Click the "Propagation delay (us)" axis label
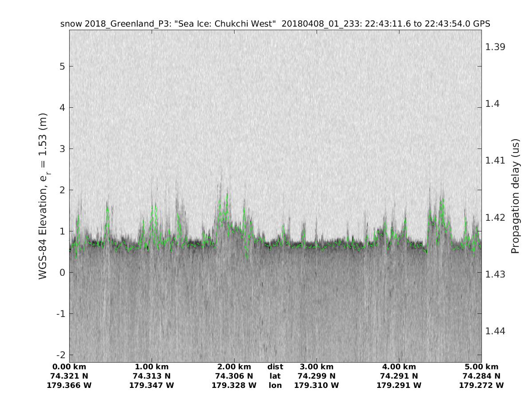Viewport: 532px width, 399px height. pos(515,196)
